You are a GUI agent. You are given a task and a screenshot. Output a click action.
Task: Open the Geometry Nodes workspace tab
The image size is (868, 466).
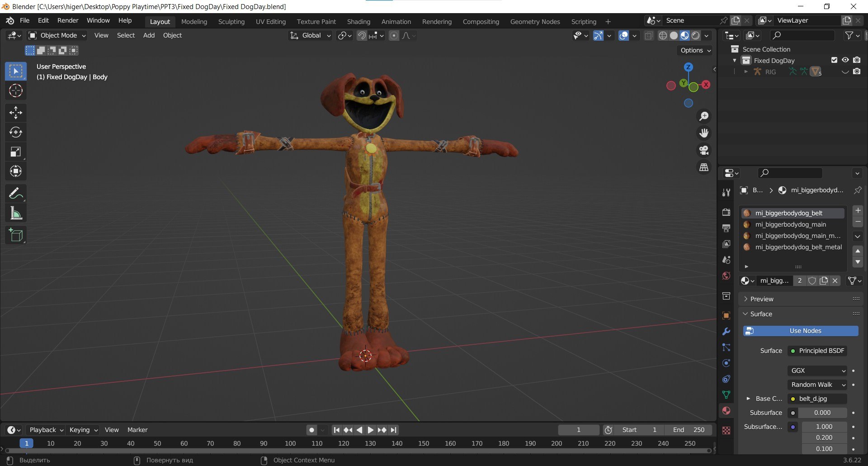535,22
